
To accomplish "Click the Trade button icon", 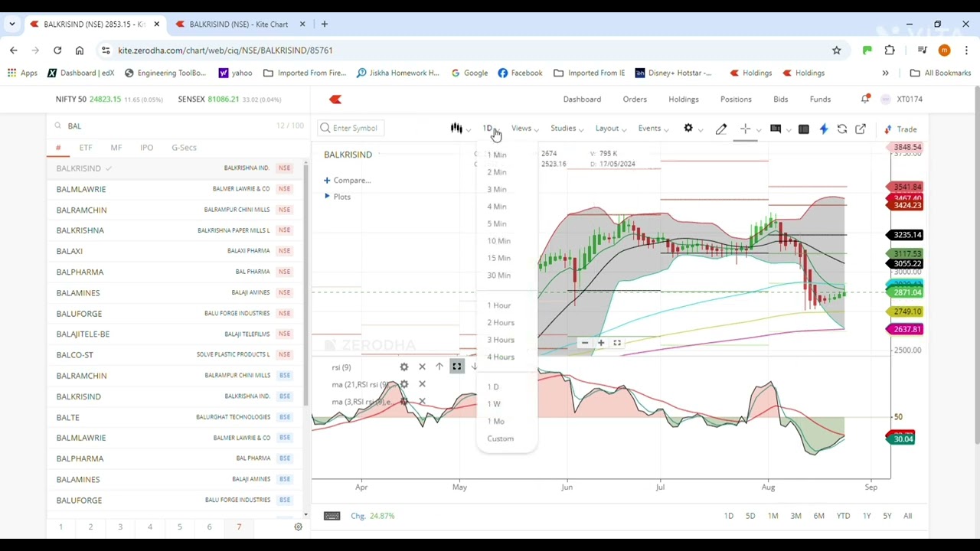I will click(901, 129).
